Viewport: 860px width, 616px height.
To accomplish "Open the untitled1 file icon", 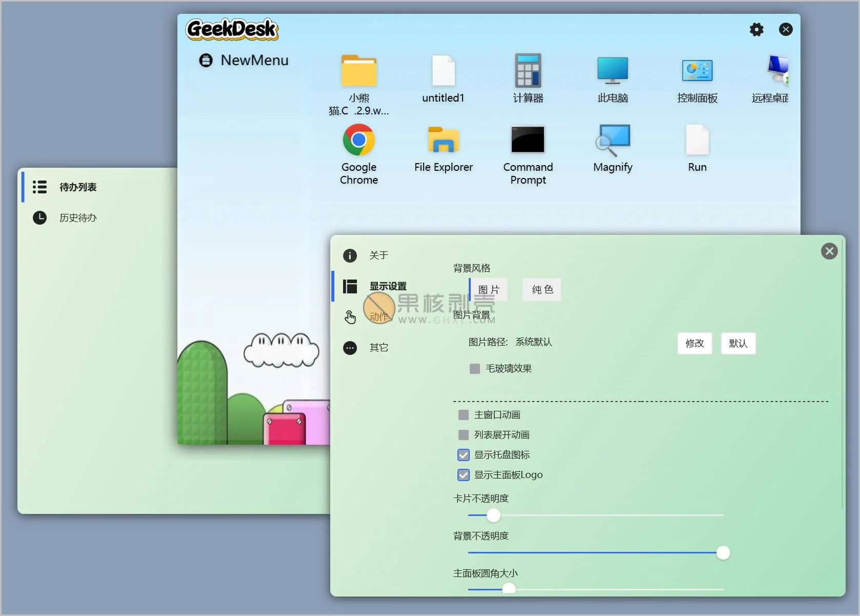I will (443, 71).
